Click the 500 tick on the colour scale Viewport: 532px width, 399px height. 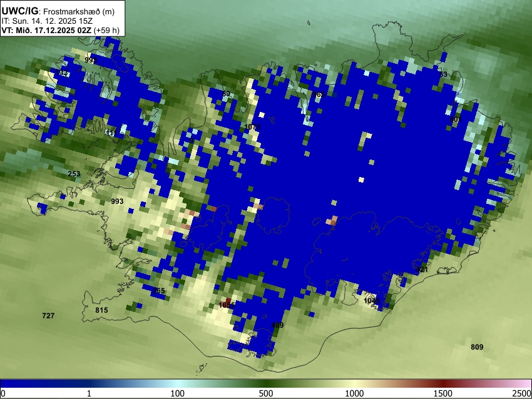(266, 393)
